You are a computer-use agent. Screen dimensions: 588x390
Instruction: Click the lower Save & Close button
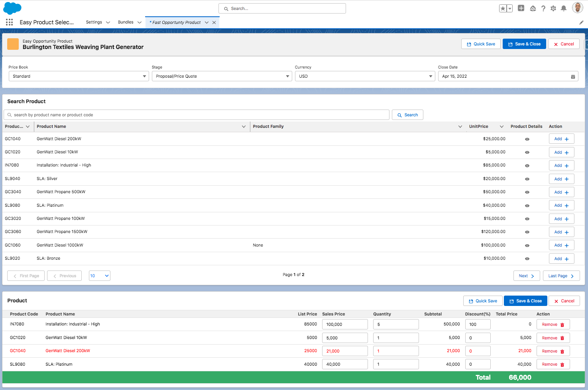(525, 301)
